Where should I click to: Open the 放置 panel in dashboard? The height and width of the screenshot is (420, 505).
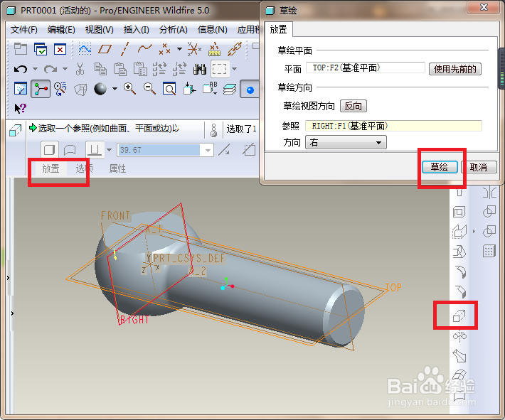[51, 168]
